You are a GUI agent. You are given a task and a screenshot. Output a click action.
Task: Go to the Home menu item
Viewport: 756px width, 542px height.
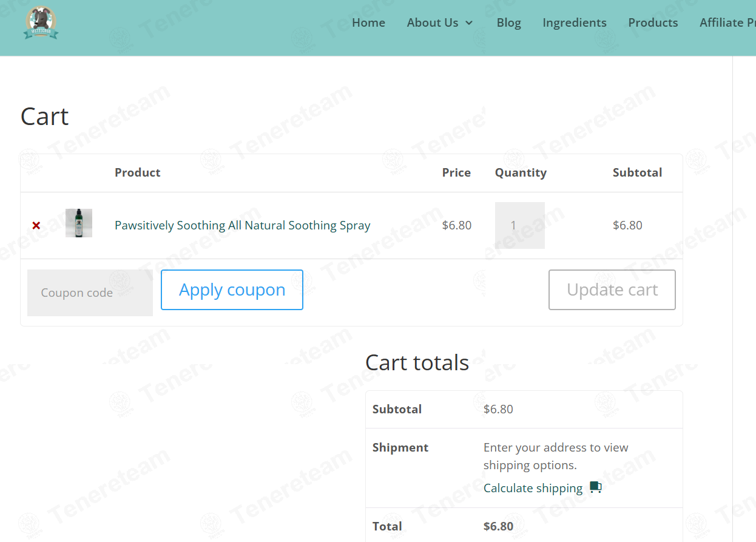pyautogui.click(x=368, y=22)
